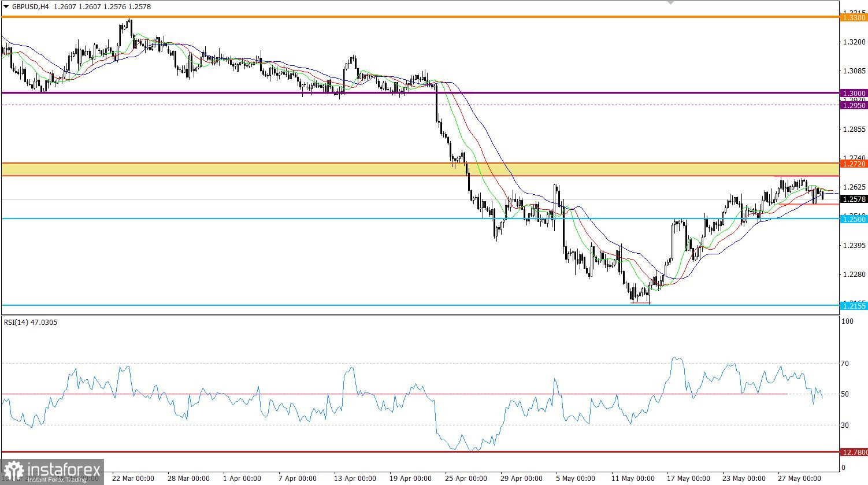
Task: Select the GBPUSD,H4 symbol title
Action: (30, 7)
